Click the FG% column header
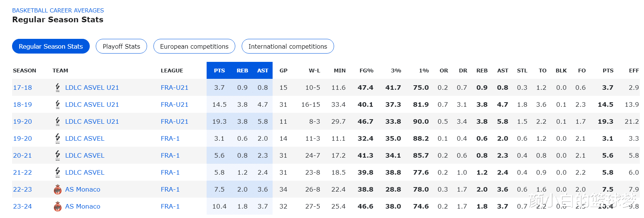The width and height of the screenshot is (644, 218). 366,71
